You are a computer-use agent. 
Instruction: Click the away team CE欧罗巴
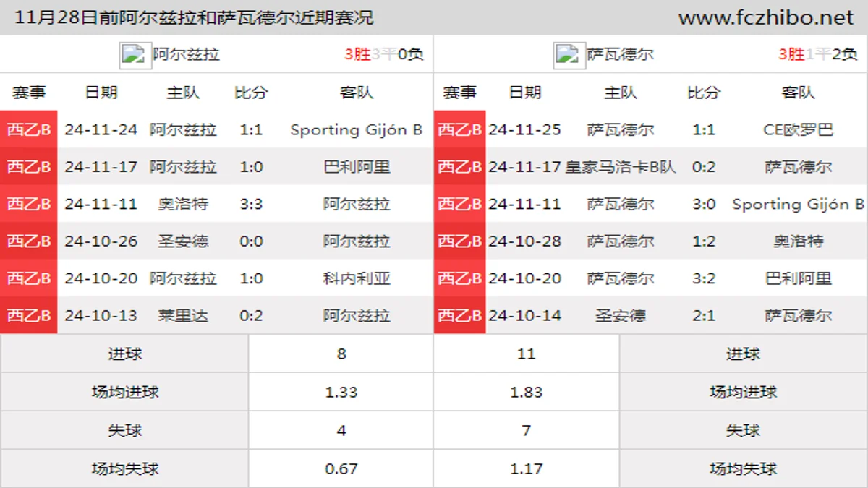tap(799, 130)
